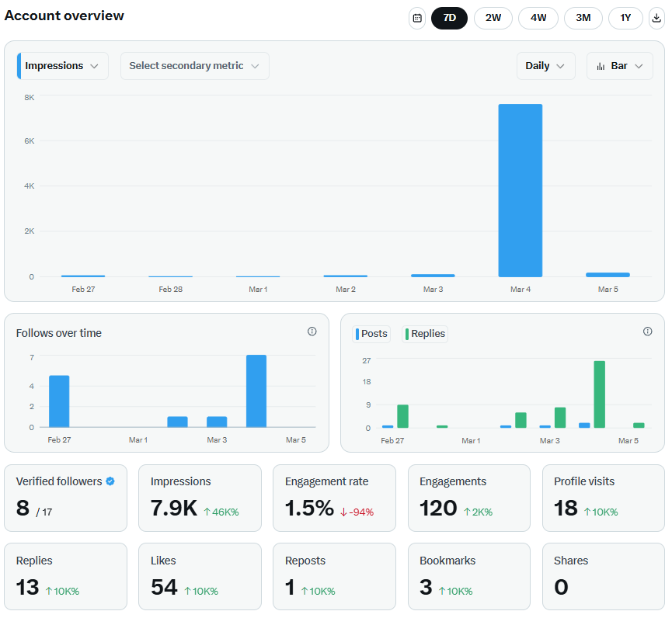Switch to the 1Y time range
Screen dimensions: 672x625
tap(625, 18)
